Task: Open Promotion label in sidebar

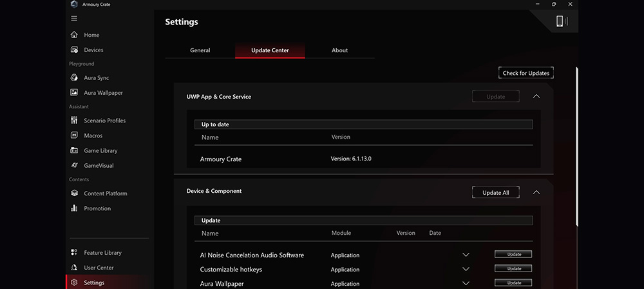Action: [97, 208]
